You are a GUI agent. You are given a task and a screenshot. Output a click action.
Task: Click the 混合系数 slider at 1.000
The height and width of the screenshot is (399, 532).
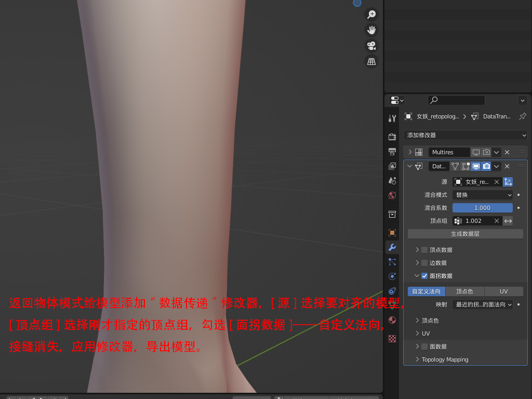[x=483, y=208]
